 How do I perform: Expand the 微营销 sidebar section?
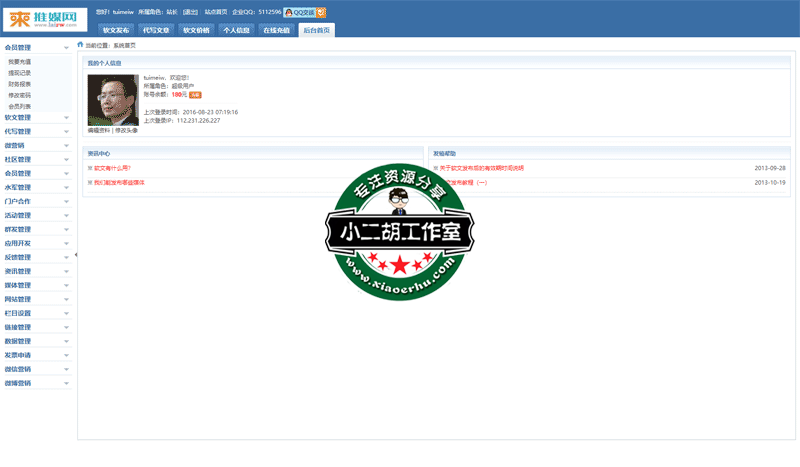[66, 145]
